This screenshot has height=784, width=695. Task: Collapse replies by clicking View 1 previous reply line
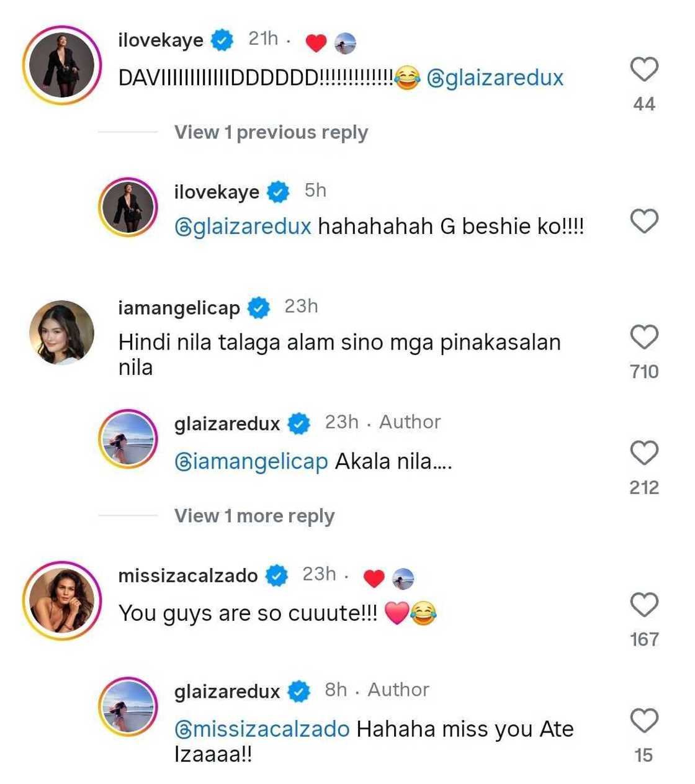pos(271,132)
